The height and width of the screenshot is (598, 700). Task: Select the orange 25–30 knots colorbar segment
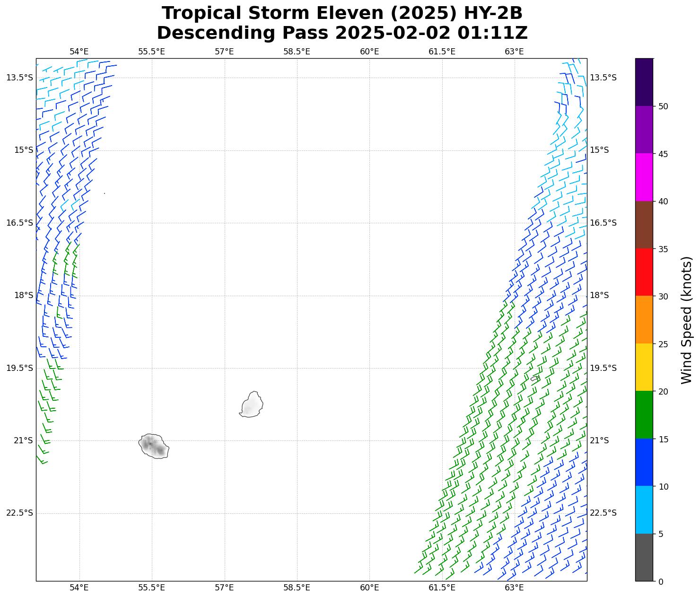coord(644,319)
